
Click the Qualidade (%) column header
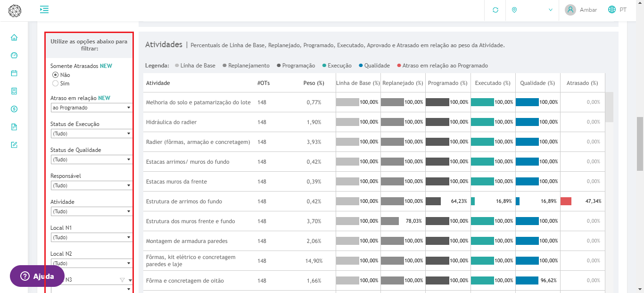(537, 83)
